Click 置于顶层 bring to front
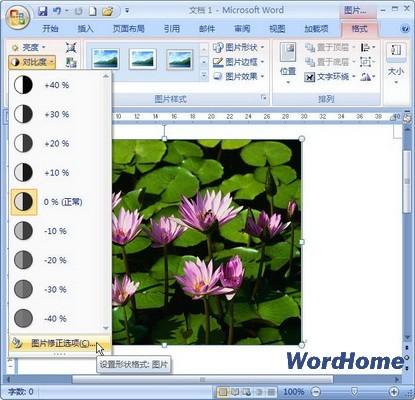Image resolution: width=415 pixels, height=400 pixels. (330, 47)
